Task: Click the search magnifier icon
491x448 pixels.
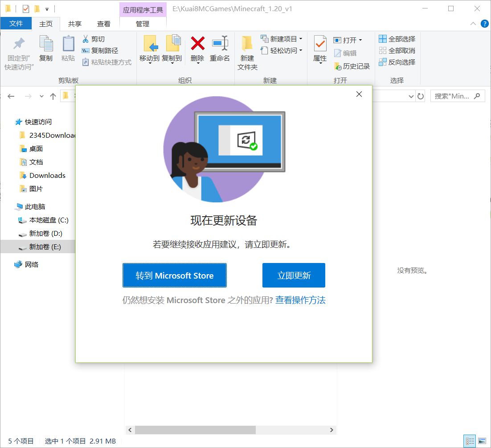Action: click(477, 96)
